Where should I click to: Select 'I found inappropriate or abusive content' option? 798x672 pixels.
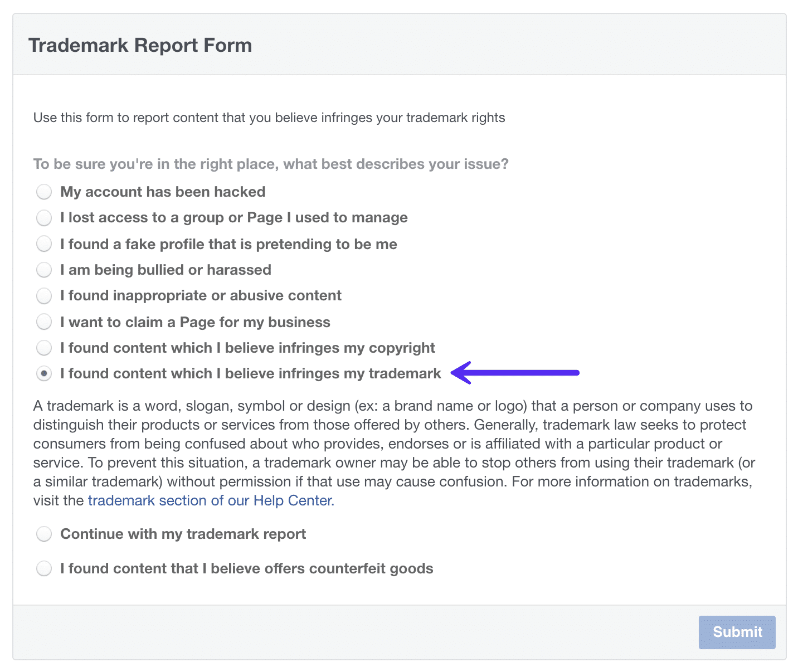pyautogui.click(x=44, y=296)
